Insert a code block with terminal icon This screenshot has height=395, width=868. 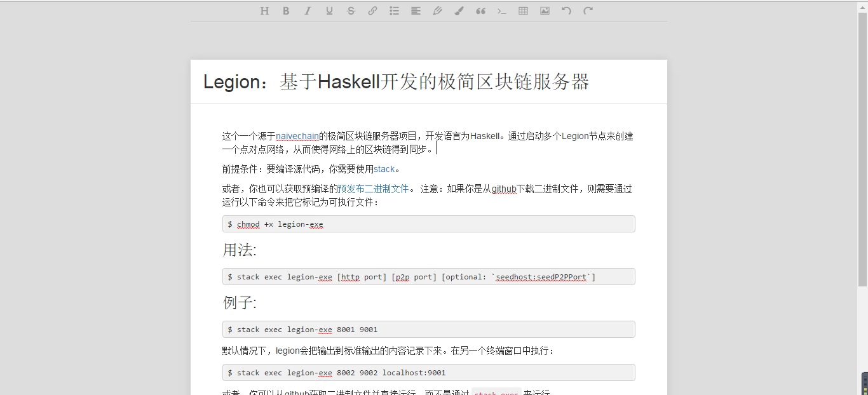[x=501, y=11]
